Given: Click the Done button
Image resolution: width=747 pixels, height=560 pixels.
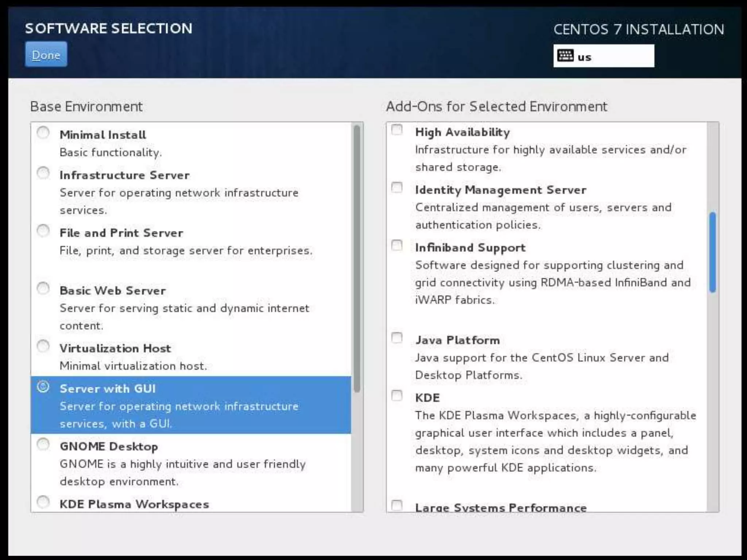Looking at the screenshot, I should click(x=46, y=54).
